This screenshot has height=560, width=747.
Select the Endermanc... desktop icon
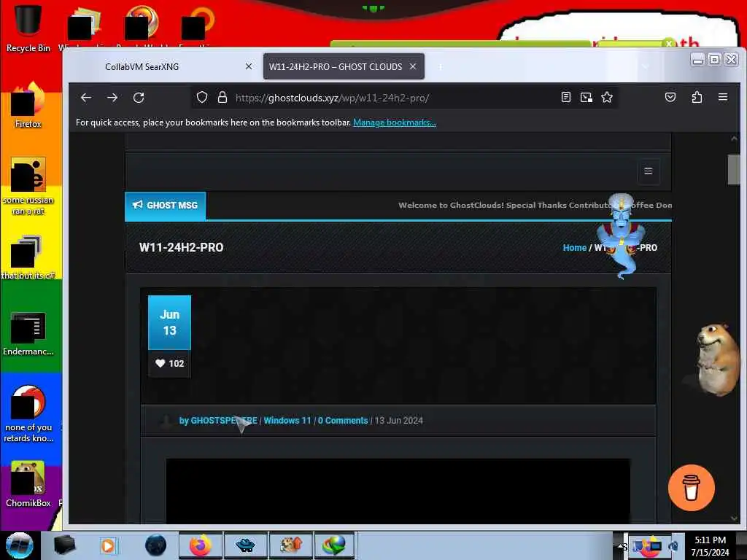(x=28, y=333)
